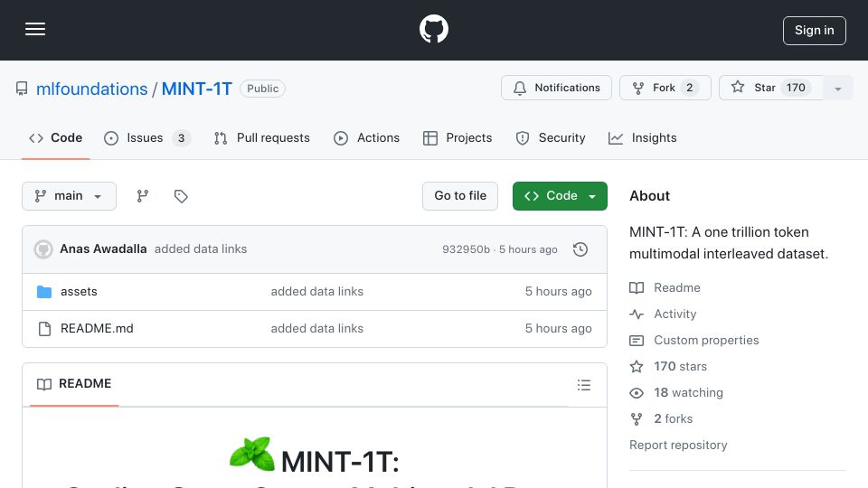Viewport: 868px width, 488px height.
Task: Go to the GitHub homepage logo
Action: 433,29
